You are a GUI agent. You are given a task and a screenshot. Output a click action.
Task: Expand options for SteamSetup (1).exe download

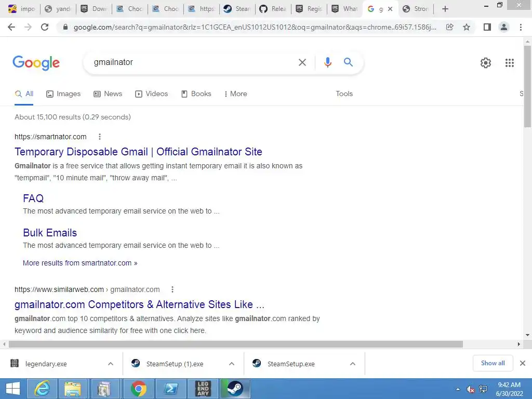click(x=232, y=364)
